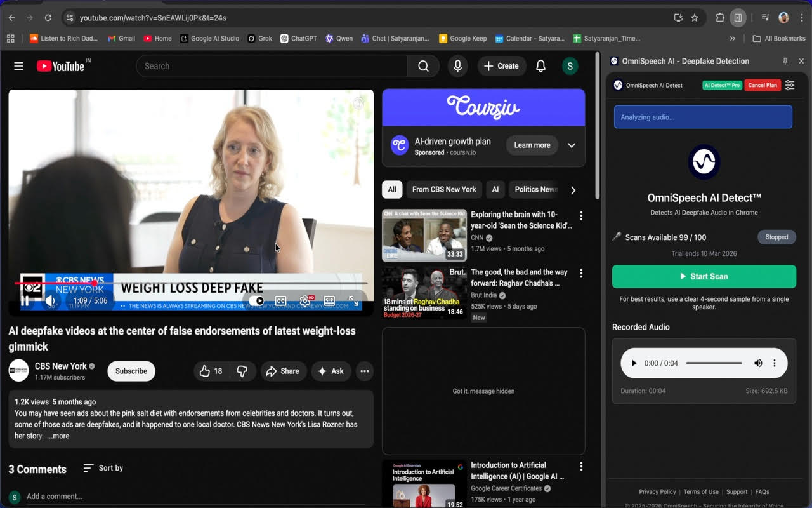Click the YouTube voice search microphone
The height and width of the screenshot is (508, 812).
457,66
